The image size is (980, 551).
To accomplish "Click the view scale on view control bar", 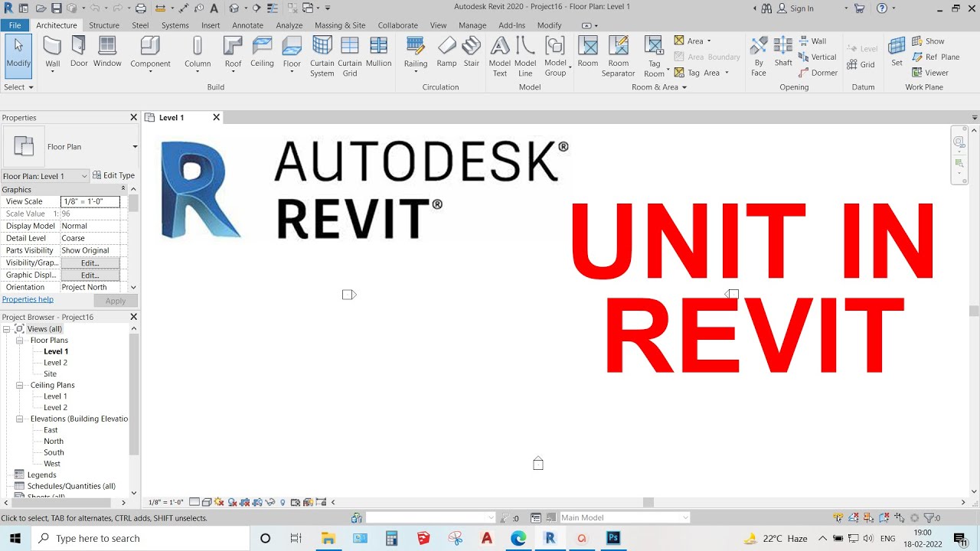I will 165,503.
